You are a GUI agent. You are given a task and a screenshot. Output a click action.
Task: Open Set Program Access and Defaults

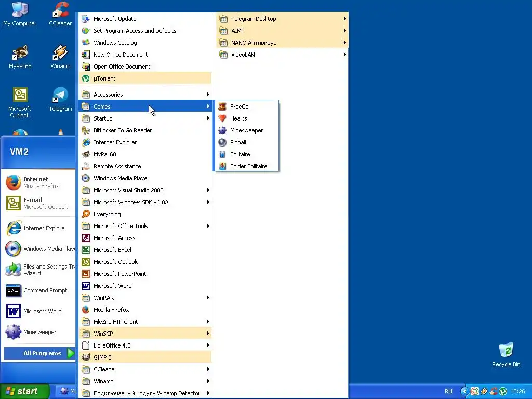click(x=145, y=31)
